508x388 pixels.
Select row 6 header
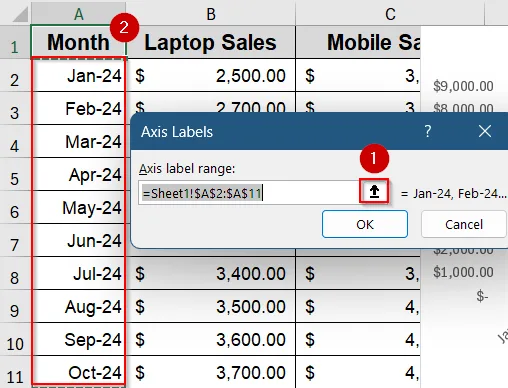pos(14,207)
